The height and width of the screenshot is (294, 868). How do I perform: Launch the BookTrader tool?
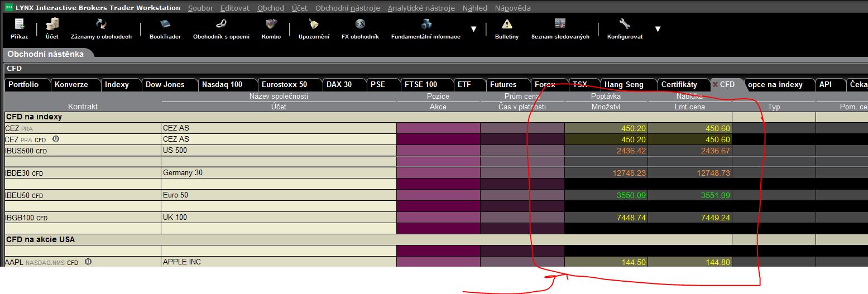(165, 28)
